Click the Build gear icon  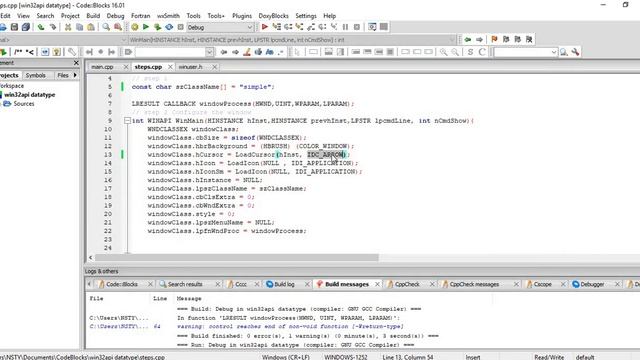coord(134,27)
